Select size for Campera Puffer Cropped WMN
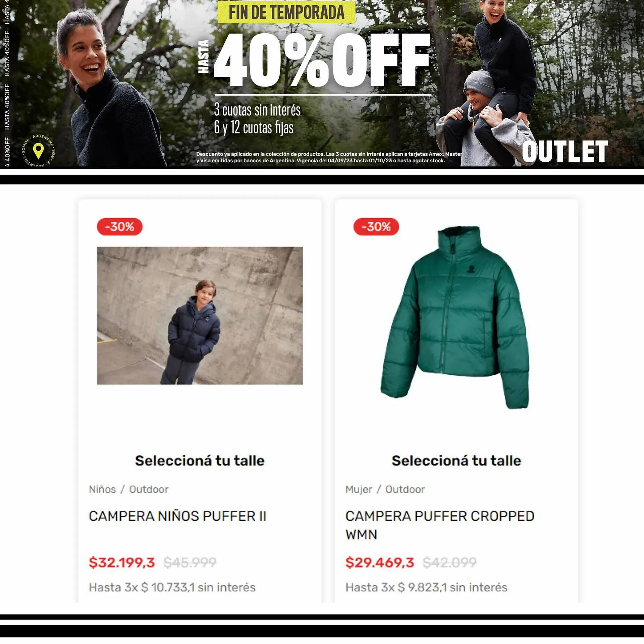644x644 pixels. tap(456, 461)
